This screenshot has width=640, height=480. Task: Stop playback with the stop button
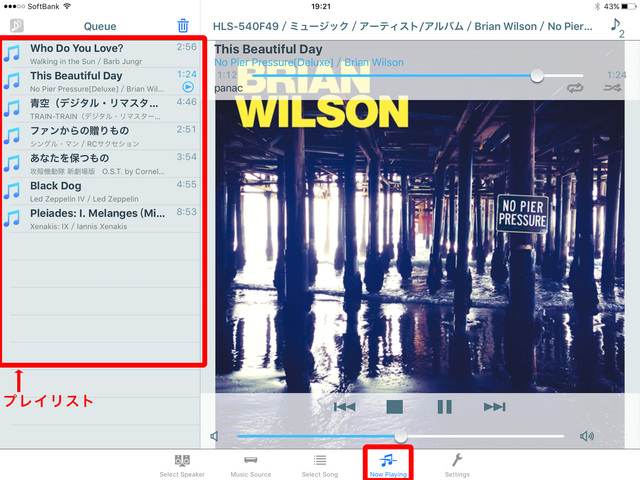394,406
